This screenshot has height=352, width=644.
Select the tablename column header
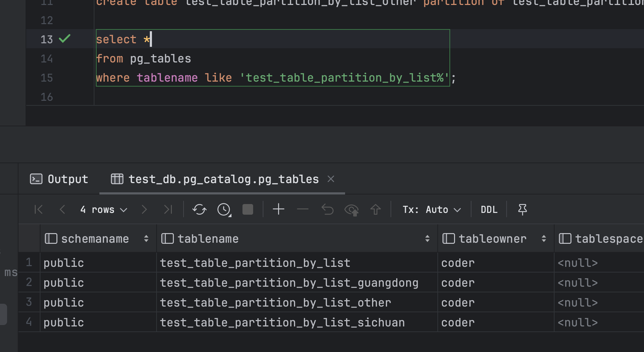click(x=297, y=239)
